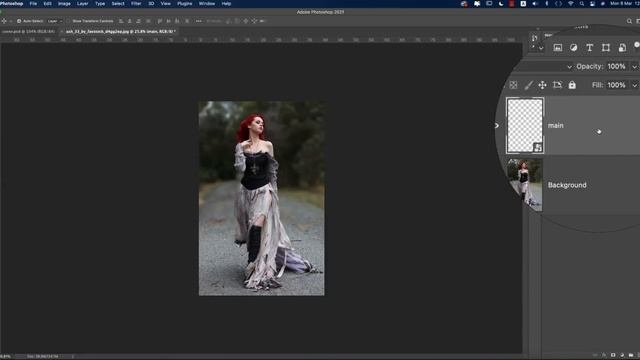640x360 pixels.
Task: Click the 'main' layer name
Action: (x=556, y=126)
